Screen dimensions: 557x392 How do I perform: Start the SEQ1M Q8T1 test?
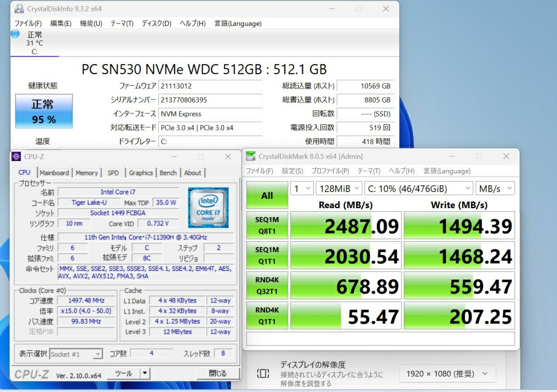tap(267, 225)
